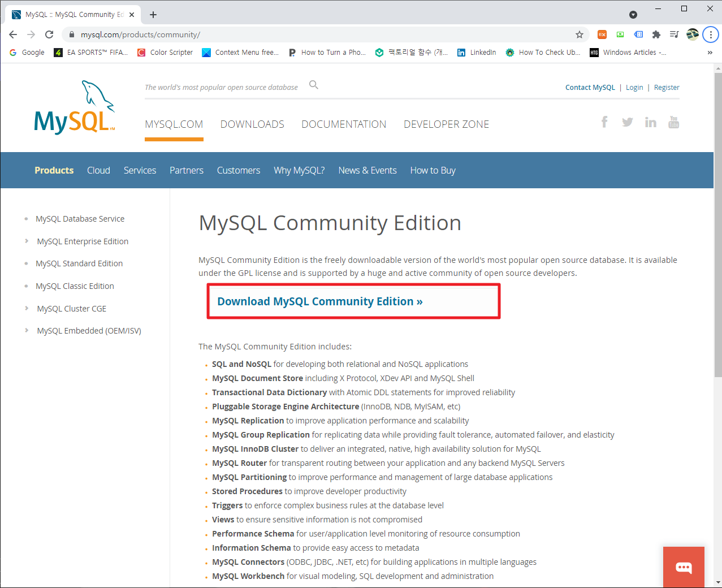Open the media control playlist icon
This screenshot has height=588, width=722.
pyautogui.click(x=674, y=34)
